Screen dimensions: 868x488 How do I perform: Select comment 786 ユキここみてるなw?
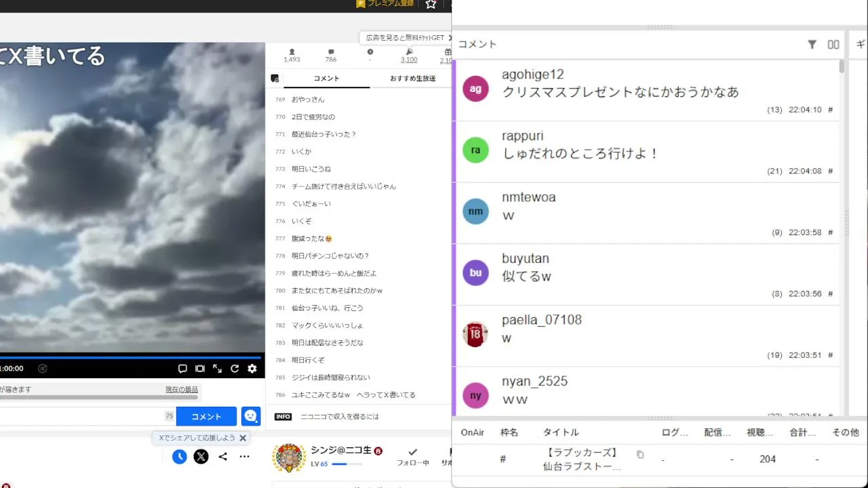tap(353, 395)
